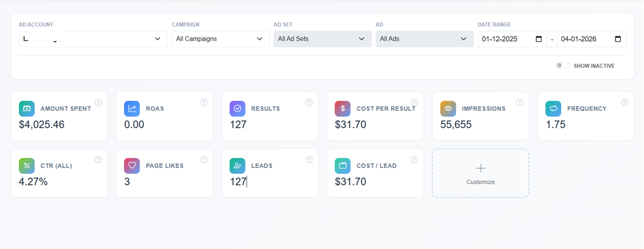The height and width of the screenshot is (249, 644).
Task: Click the Impressions eye icon
Action: point(448,108)
